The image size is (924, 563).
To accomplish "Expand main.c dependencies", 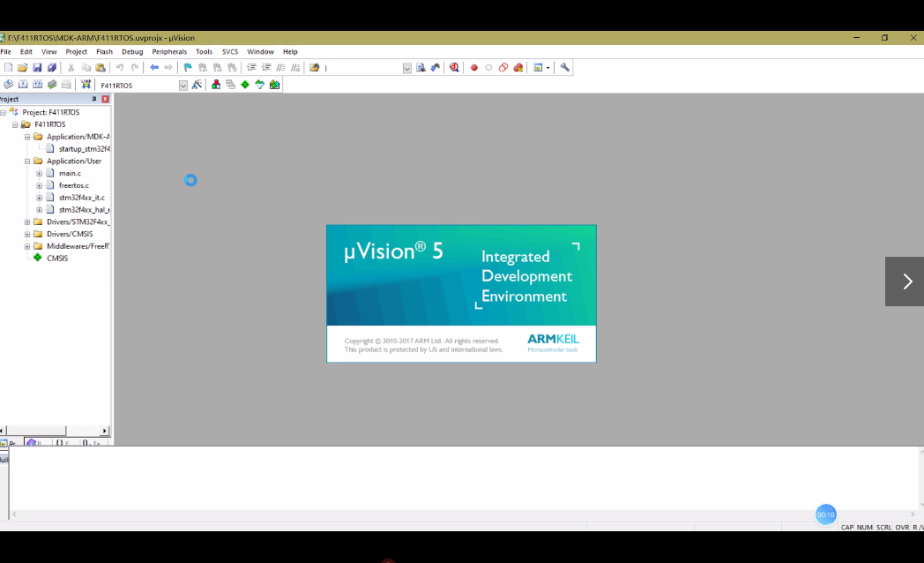I will point(40,173).
